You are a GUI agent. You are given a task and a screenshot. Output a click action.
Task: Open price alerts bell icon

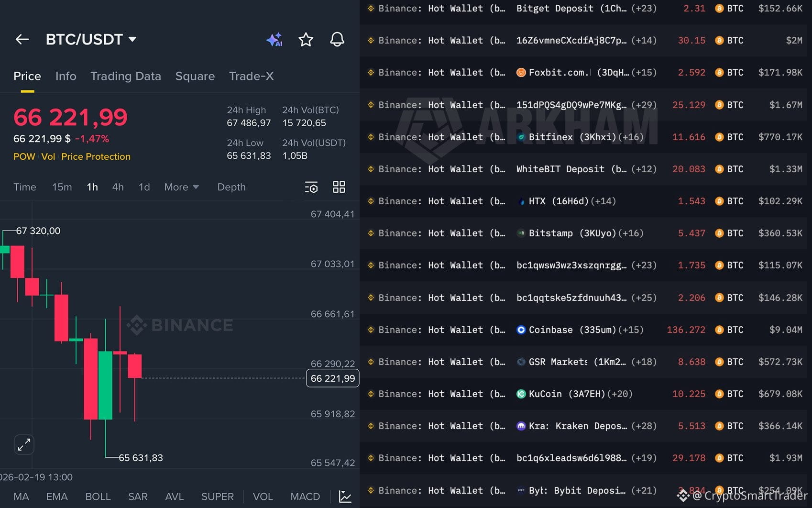(x=337, y=39)
